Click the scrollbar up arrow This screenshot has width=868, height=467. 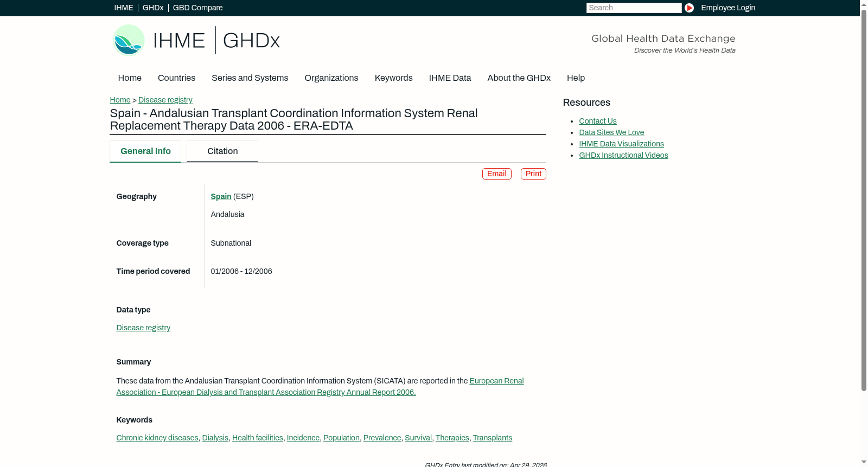pyautogui.click(x=864, y=4)
